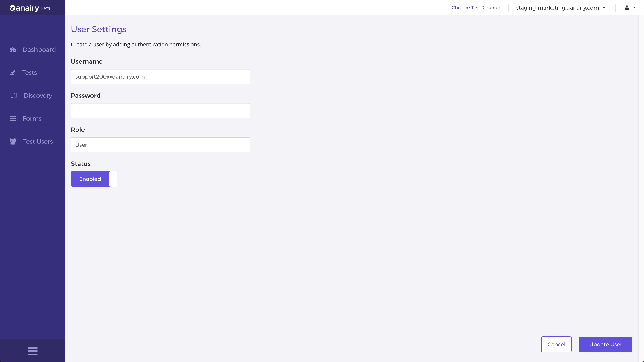Click the Qanairy Beta logo

[x=30, y=8]
